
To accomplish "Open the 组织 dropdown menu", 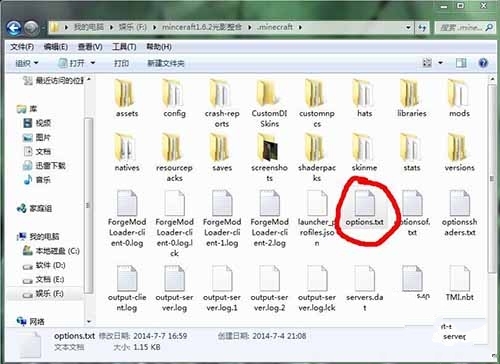I will pos(27,63).
